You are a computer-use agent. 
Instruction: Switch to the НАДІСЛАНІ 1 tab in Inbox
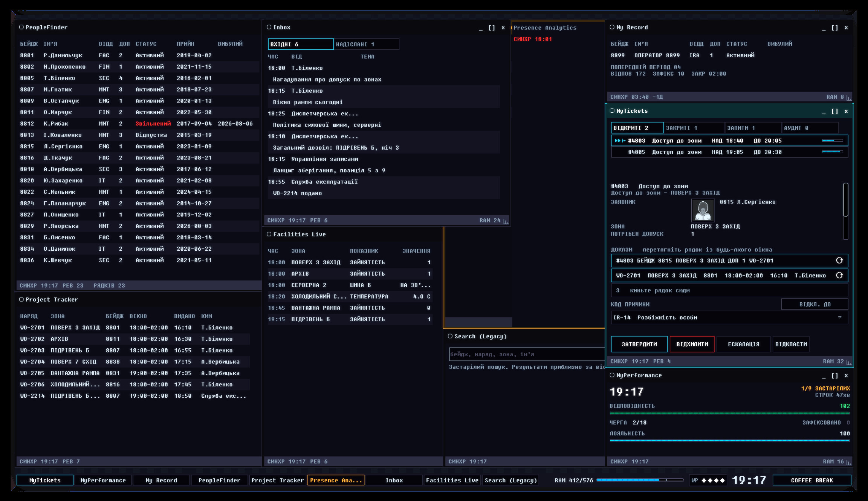tap(366, 44)
